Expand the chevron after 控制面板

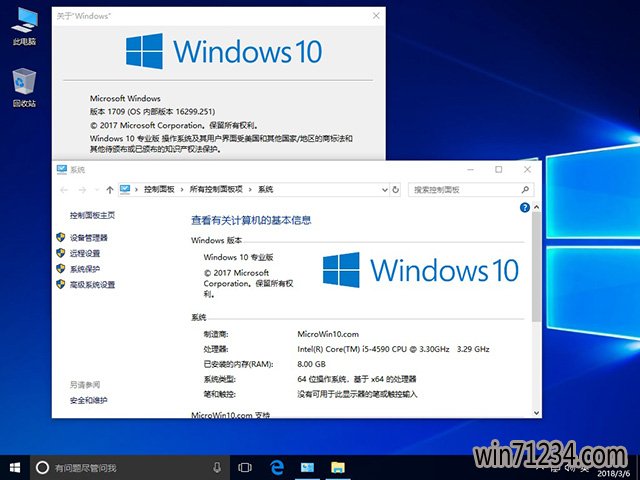coord(182,189)
